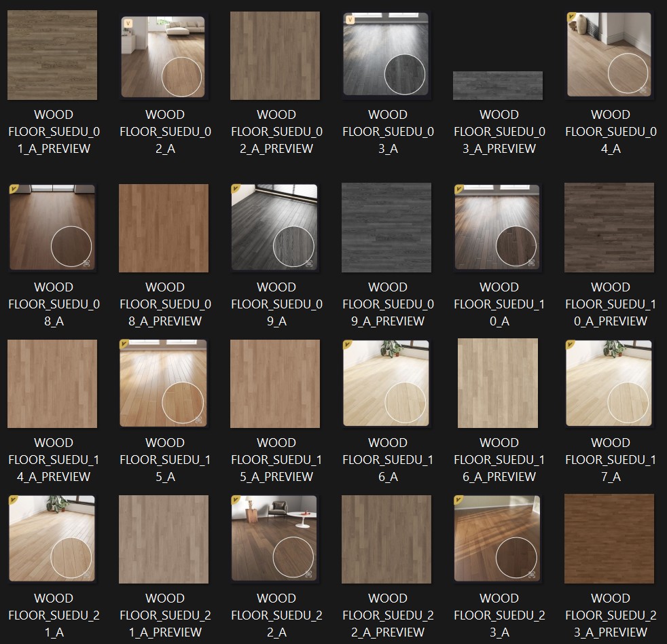
Task: Click the label WOOD FLOOR_SUEDU_14_A_PREVIEW
Action: [x=54, y=460]
